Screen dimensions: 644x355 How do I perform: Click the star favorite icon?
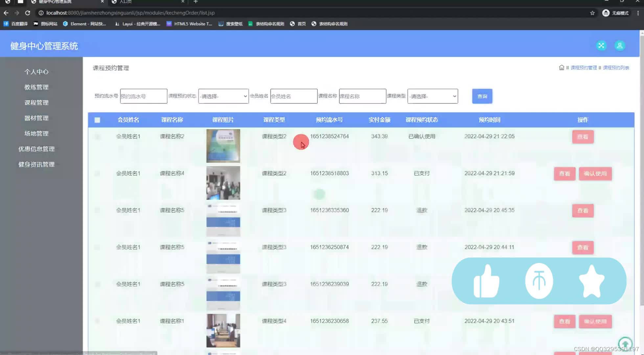(x=591, y=281)
